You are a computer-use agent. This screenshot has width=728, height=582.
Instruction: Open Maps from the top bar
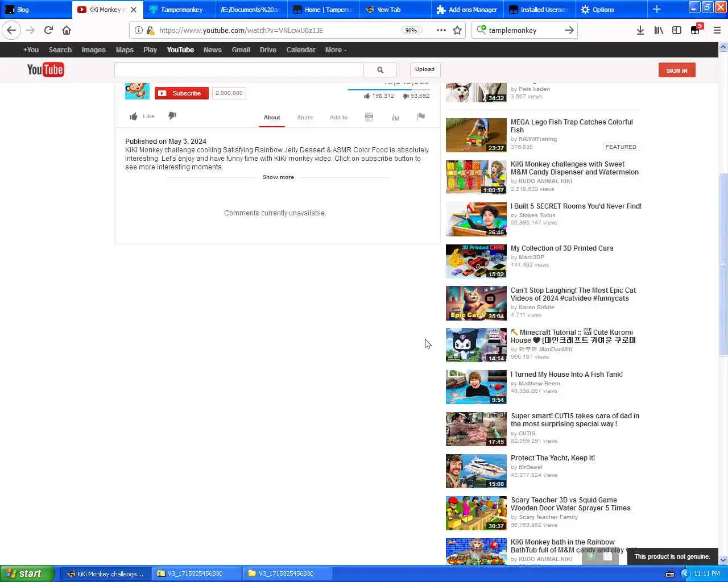tap(125, 50)
